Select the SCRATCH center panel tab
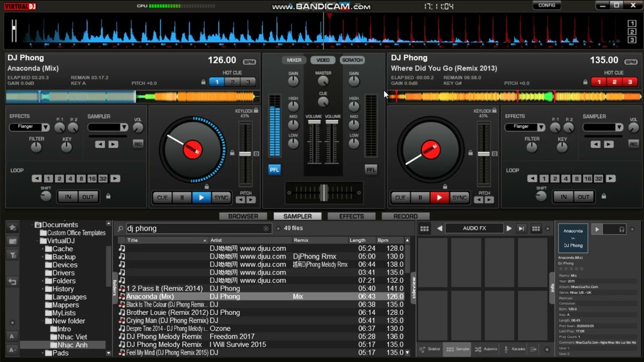 pyautogui.click(x=352, y=60)
